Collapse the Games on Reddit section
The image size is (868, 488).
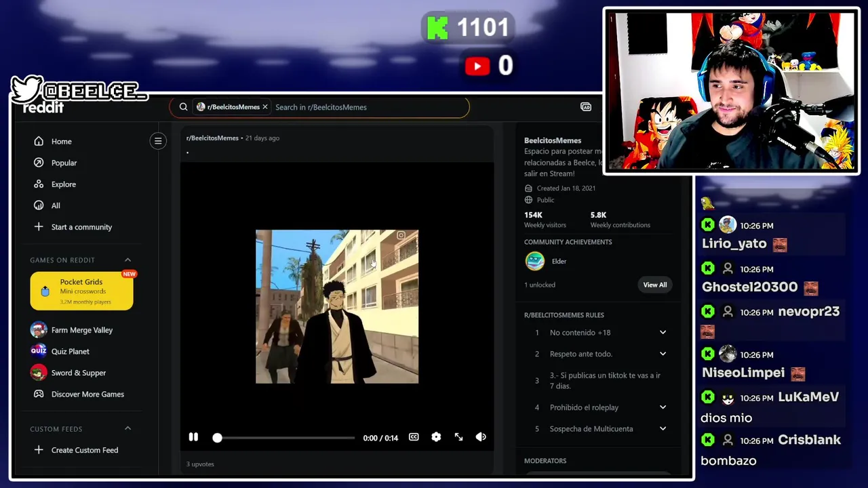tap(127, 260)
